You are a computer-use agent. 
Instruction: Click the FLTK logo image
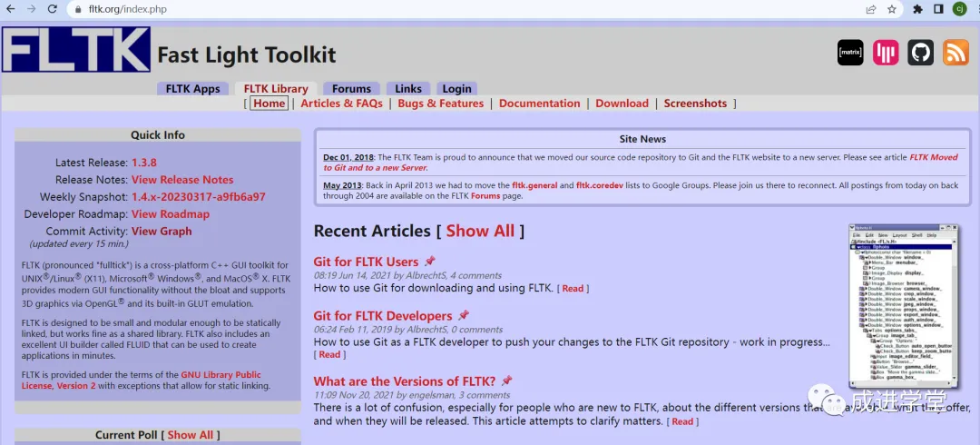[x=76, y=49]
